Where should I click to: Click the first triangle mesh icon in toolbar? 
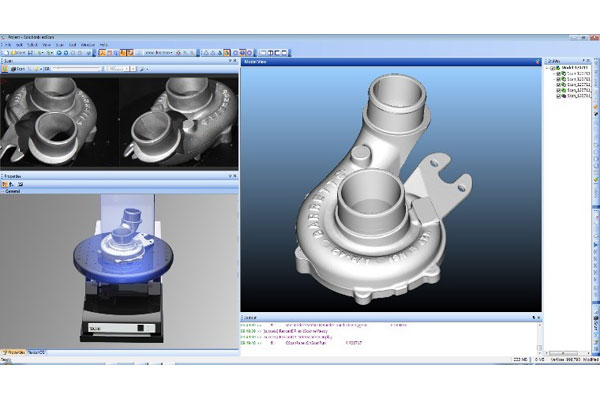[x=206, y=53]
